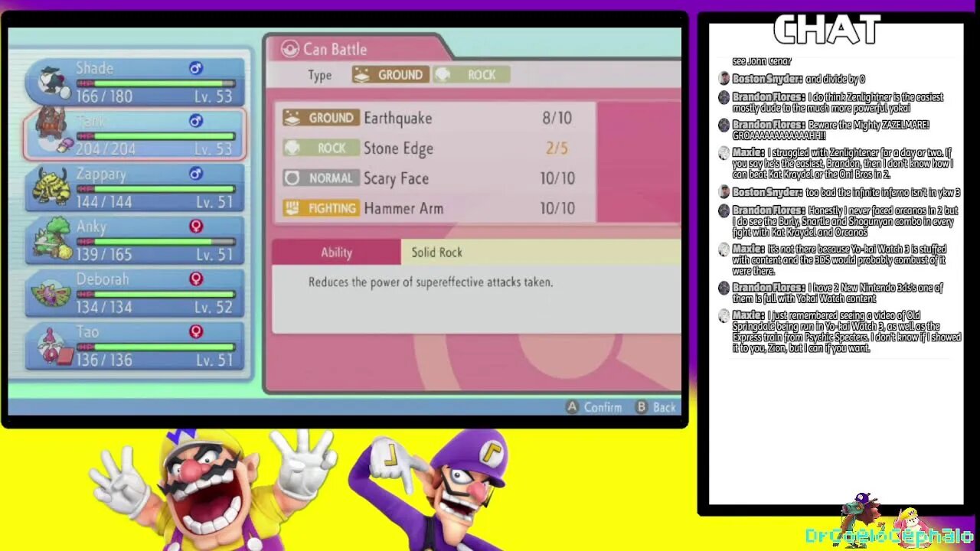The image size is (980, 551).
Task: Click Stone Edge's 2/5 PP value
Action: [x=557, y=148]
